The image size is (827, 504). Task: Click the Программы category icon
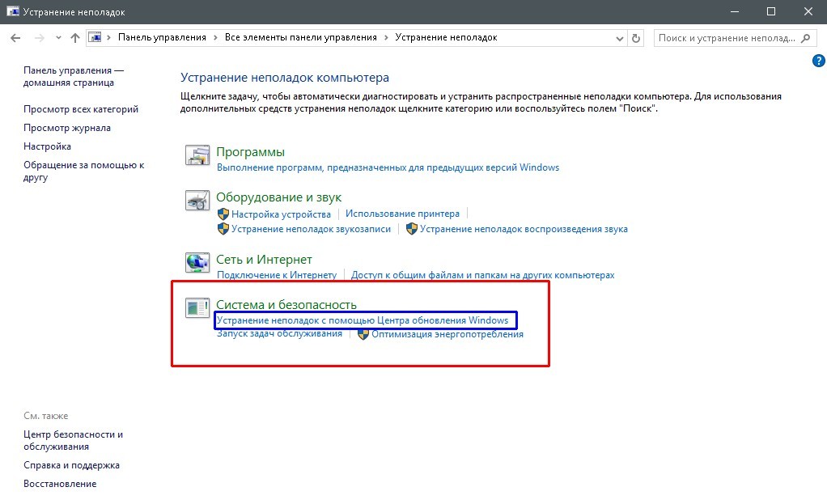(x=197, y=155)
